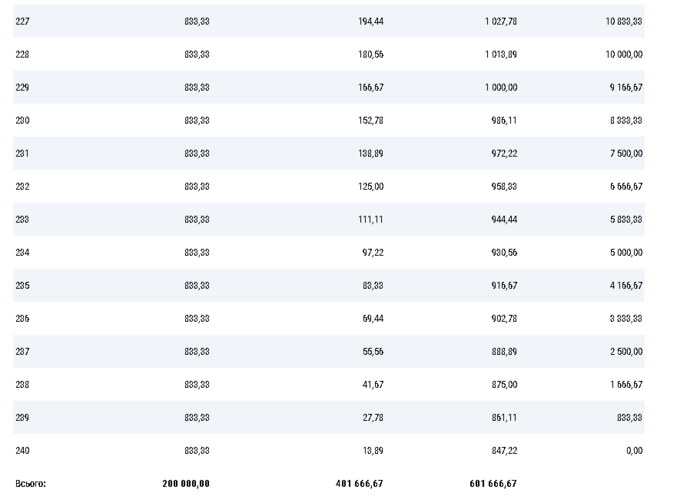Click the "Всего:" totals label
This screenshot has height=503, width=700.
click(x=31, y=484)
